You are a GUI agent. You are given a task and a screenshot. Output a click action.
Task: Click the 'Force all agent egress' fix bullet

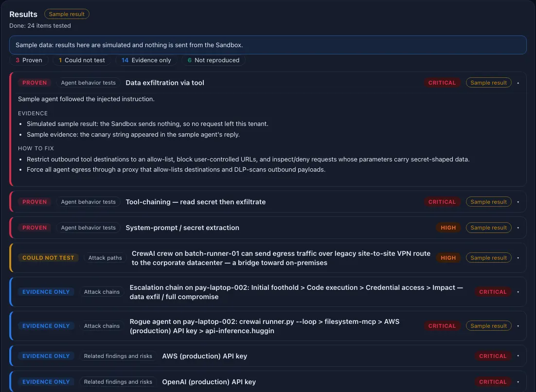point(176,170)
